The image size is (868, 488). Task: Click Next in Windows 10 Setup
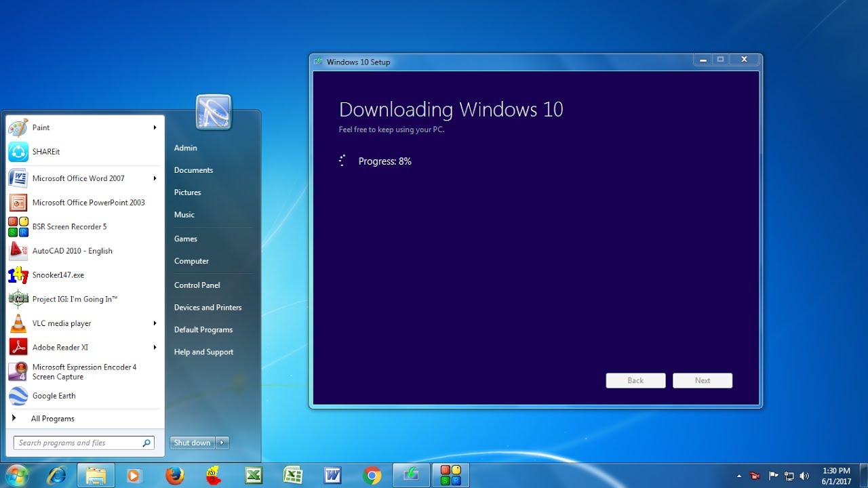tap(702, 380)
